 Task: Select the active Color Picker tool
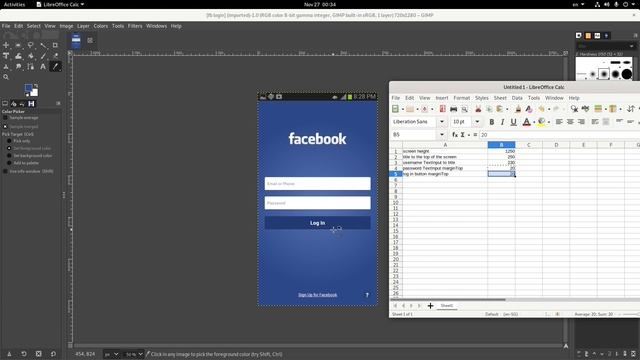coord(56,67)
